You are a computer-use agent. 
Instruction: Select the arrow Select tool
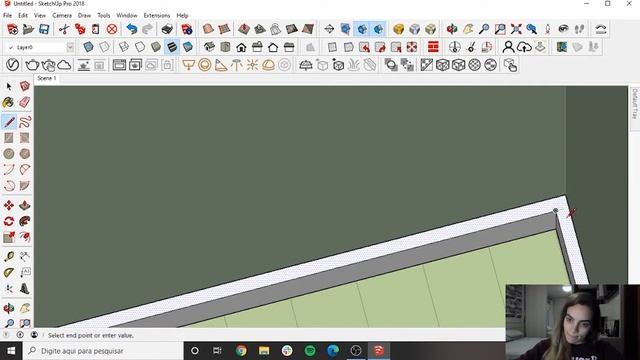click(9, 86)
